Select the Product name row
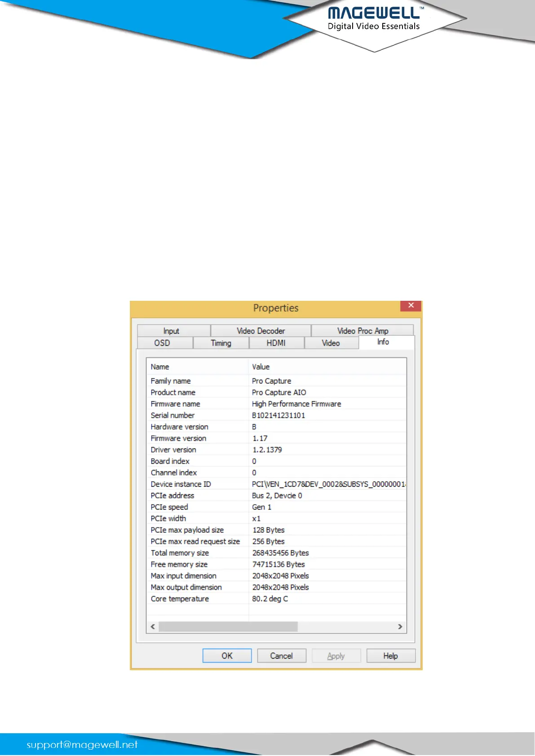535x756 pixels. pyautogui.click(x=277, y=392)
